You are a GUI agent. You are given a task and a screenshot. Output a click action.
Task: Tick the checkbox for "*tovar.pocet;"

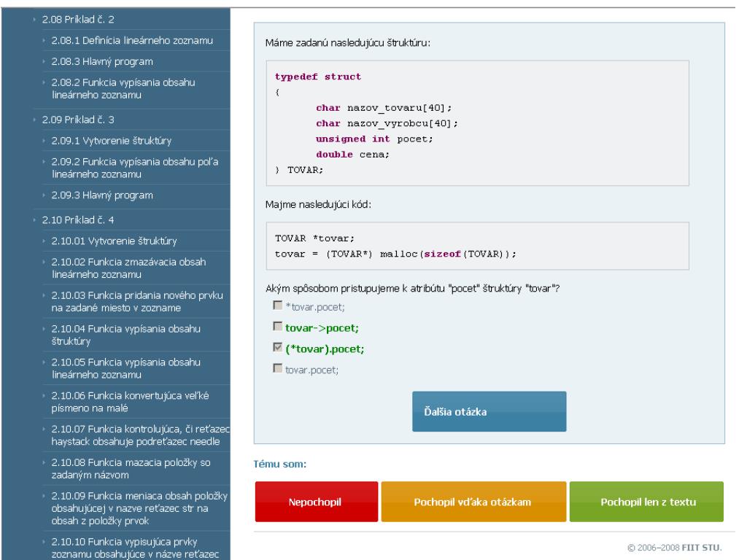pyautogui.click(x=278, y=306)
